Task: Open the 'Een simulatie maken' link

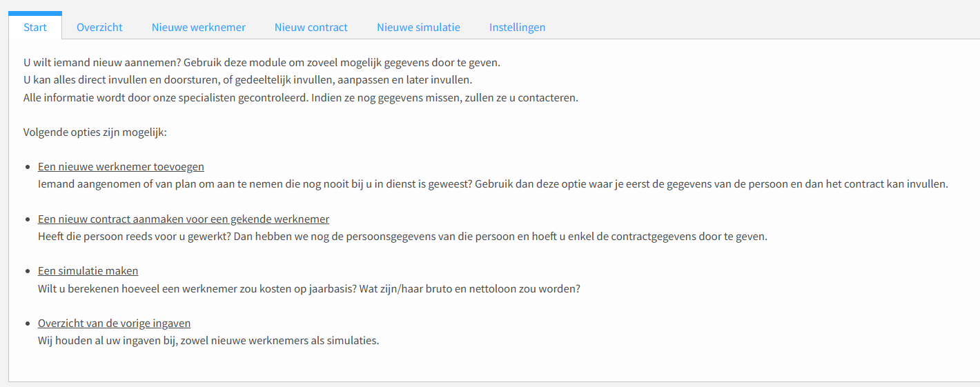Action: pyautogui.click(x=88, y=271)
